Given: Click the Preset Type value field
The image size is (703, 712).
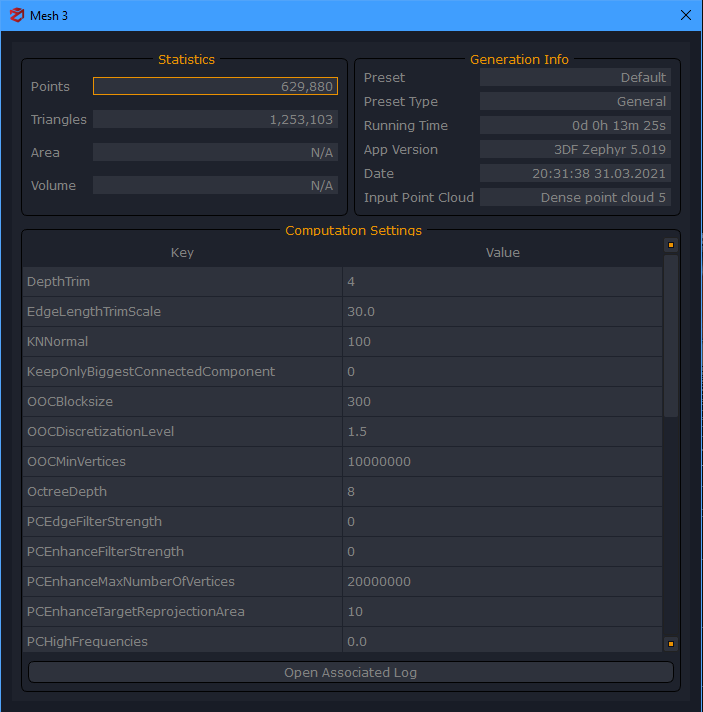Looking at the screenshot, I should (x=575, y=102).
